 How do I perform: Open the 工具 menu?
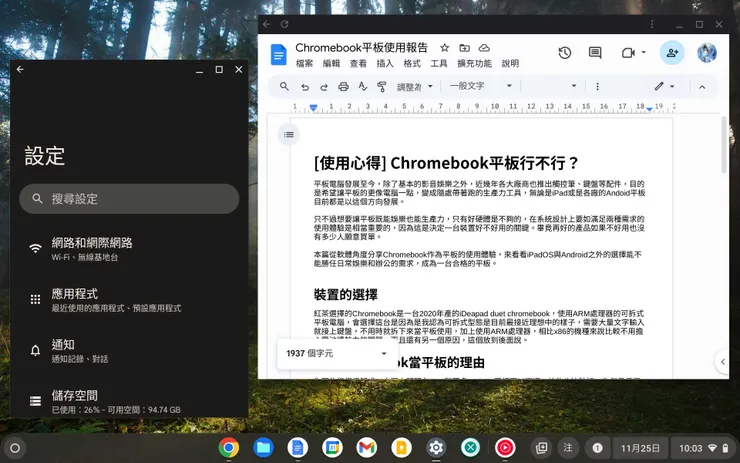coord(439,63)
